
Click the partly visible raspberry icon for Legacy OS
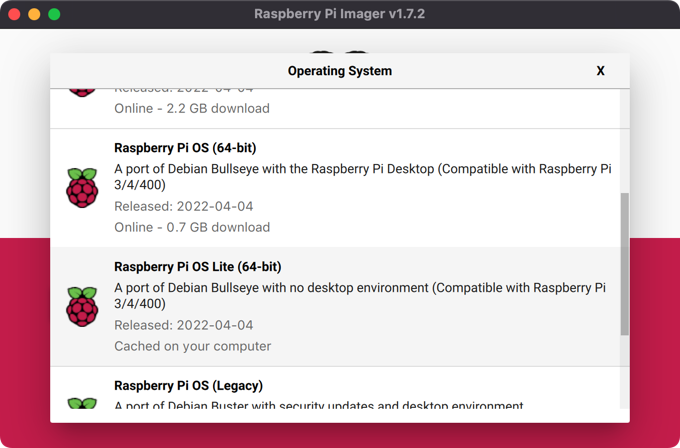pyautogui.click(x=82, y=403)
